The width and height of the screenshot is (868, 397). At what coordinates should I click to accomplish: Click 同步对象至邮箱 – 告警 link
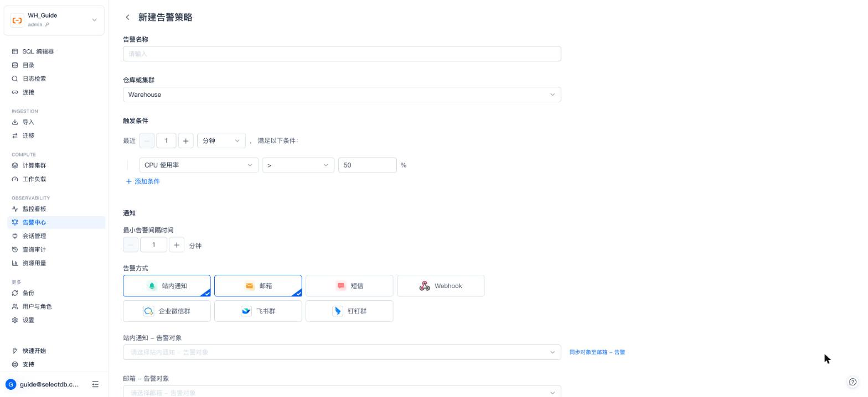pos(597,352)
